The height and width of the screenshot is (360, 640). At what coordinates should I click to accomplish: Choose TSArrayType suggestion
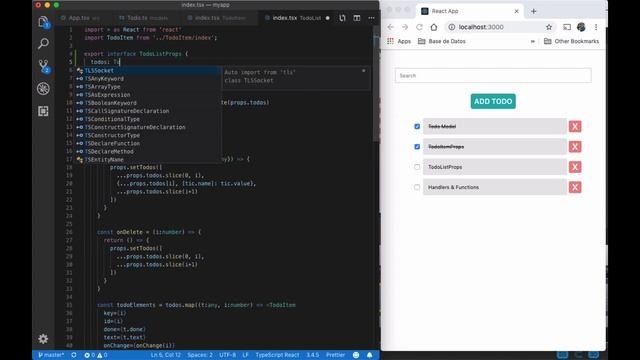148,87
